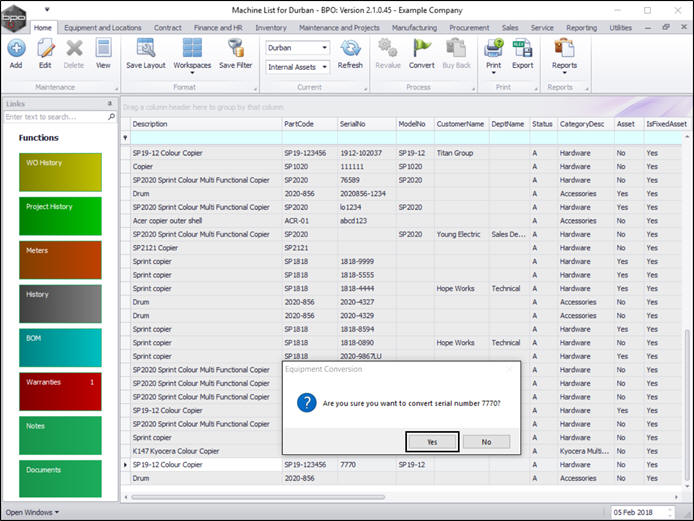Open the Internal Assets dropdown
The width and height of the screenshot is (694, 521).
(298, 67)
